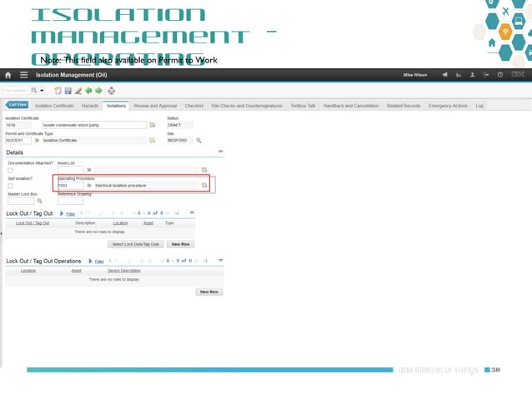Image resolution: width=532 pixels, height=399 pixels.
Task: Click the Reference Drawing field
Action: click(x=71, y=201)
